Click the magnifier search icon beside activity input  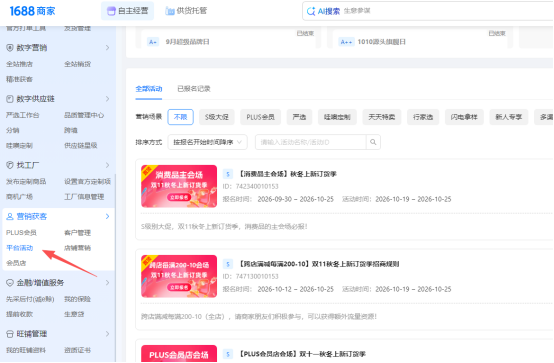click(373, 142)
